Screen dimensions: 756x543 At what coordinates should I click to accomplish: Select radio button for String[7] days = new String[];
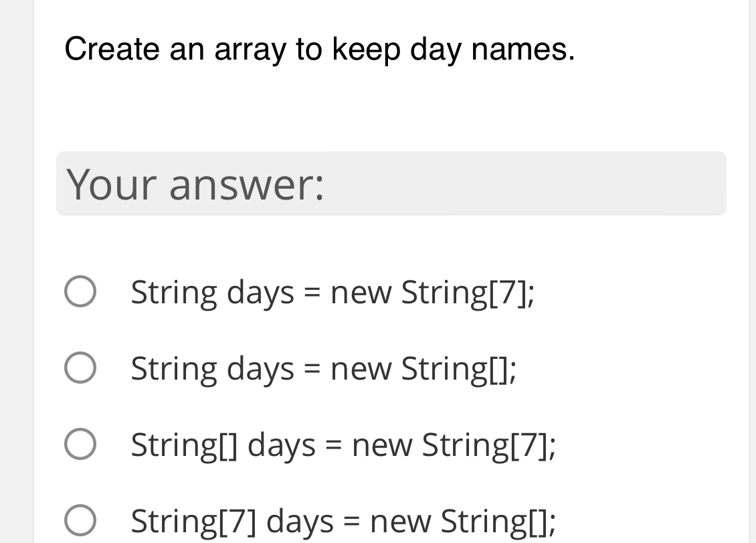(x=80, y=520)
